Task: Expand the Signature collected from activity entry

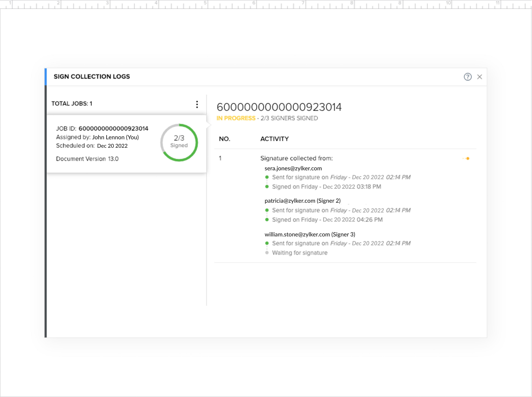Action: 296,158
